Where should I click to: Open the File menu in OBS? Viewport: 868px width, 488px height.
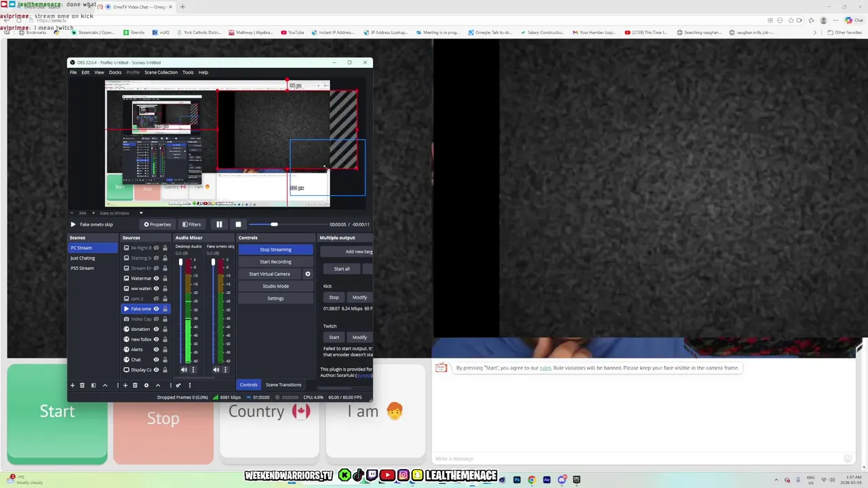73,73
